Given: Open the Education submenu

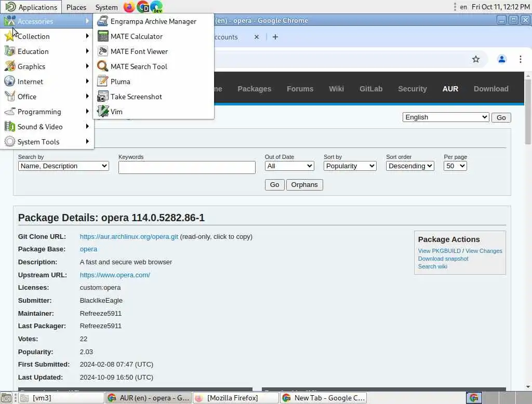Looking at the screenshot, I should click(x=47, y=51).
